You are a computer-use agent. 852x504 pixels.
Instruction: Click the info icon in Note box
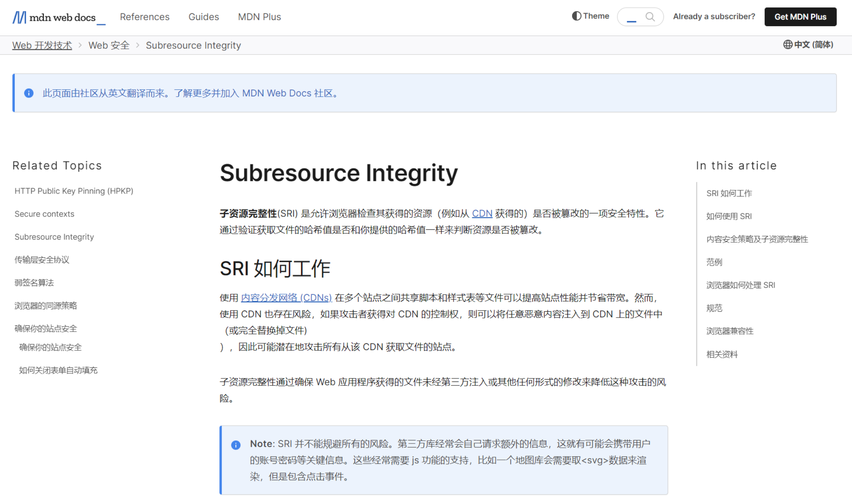coord(236,445)
